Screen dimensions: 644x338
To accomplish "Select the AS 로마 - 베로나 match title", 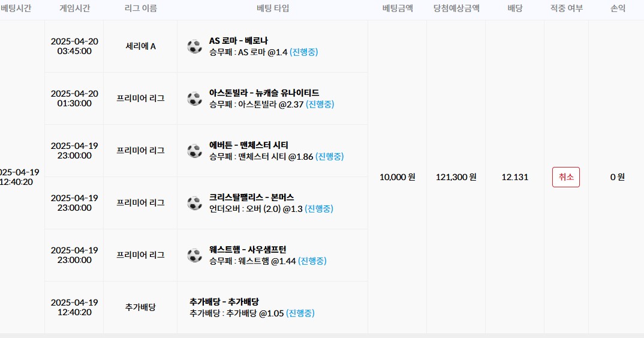I will point(239,41).
